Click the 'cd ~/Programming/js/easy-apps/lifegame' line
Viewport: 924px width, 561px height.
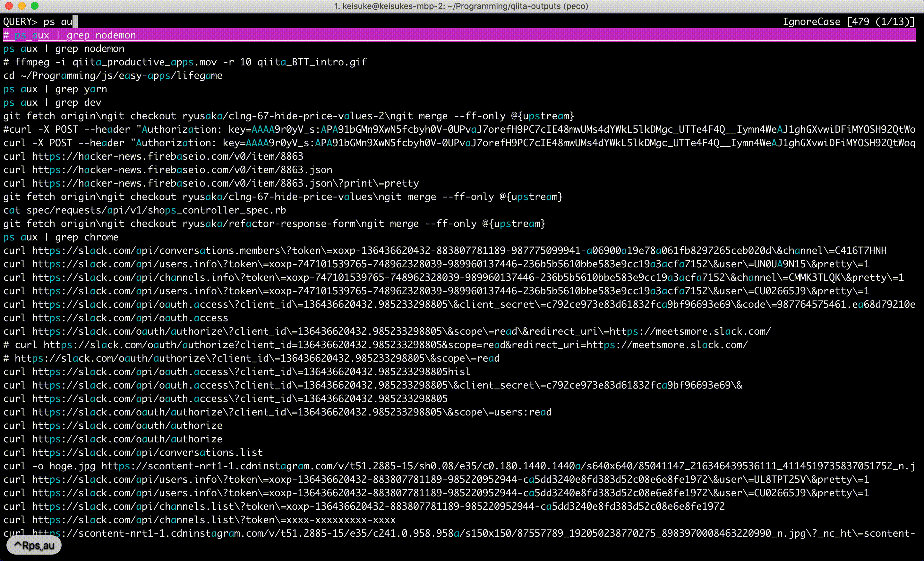pos(113,76)
